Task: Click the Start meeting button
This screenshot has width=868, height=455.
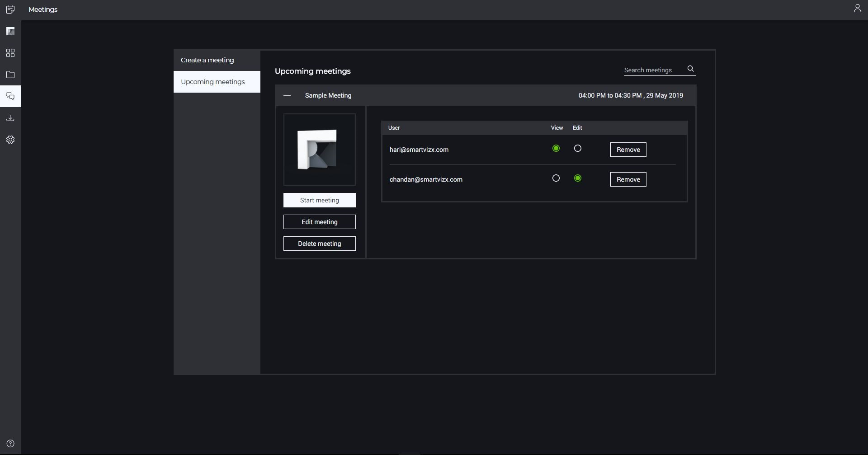Action: (320, 200)
